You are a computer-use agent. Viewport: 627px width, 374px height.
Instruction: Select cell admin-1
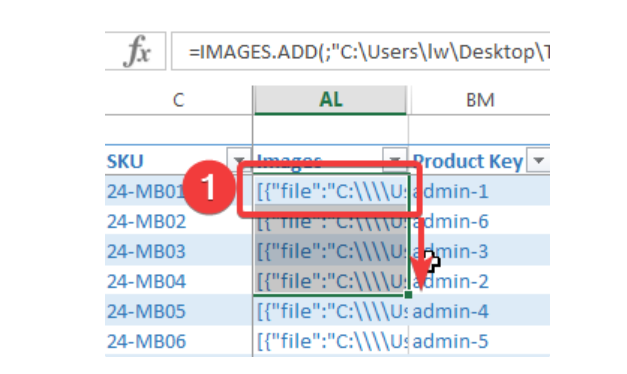click(479, 191)
